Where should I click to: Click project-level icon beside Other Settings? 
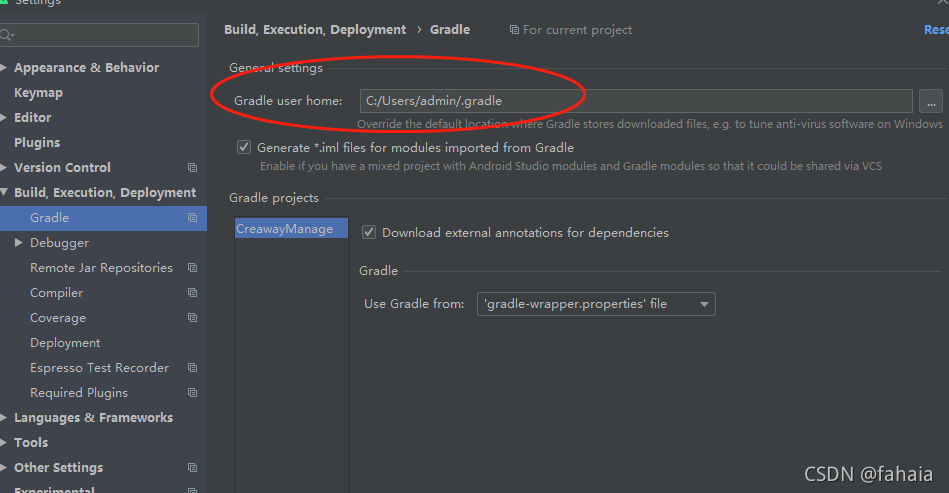192,468
